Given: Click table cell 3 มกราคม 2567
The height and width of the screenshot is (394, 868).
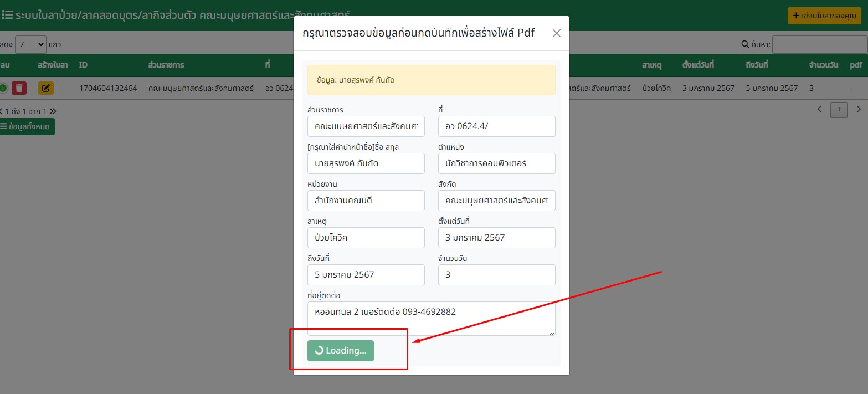Looking at the screenshot, I should tap(708, 88).
